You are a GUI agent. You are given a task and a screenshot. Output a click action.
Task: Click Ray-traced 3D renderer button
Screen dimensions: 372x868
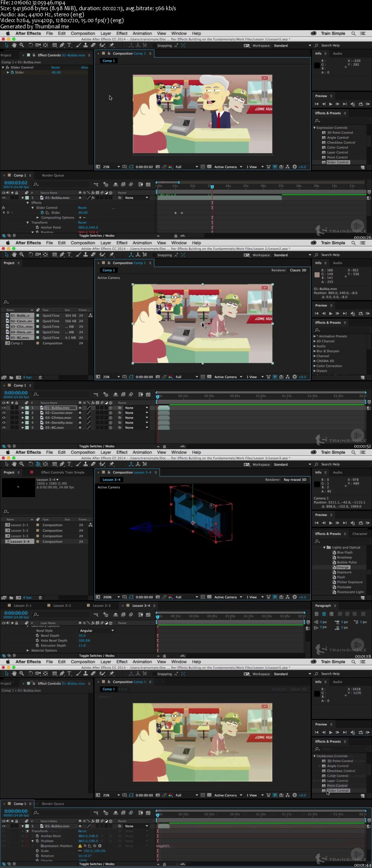(x=295, y=480)
